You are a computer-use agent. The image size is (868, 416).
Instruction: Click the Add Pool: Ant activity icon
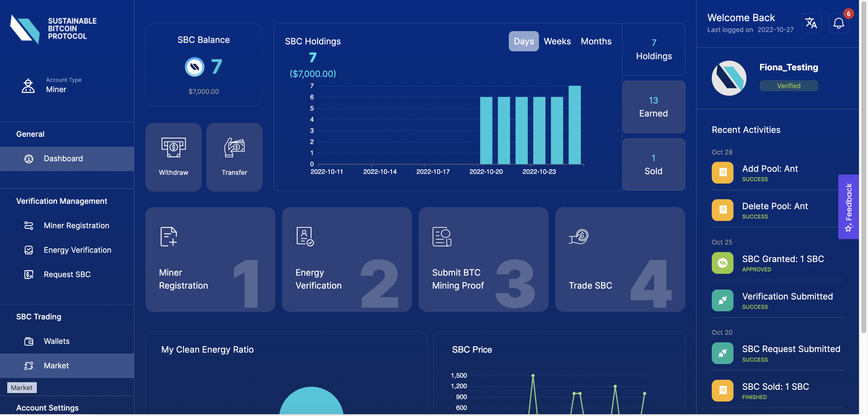[x=722, y=173]
